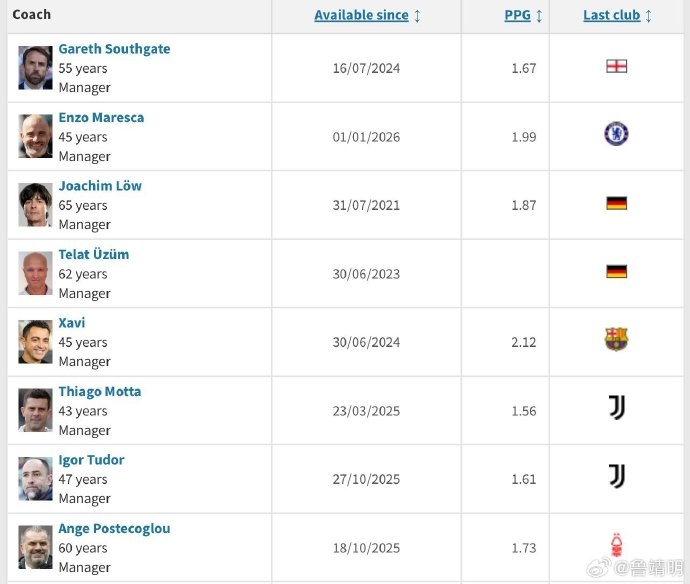Click Igor Tudor portrait thumbnail

[x=35, y=479]
